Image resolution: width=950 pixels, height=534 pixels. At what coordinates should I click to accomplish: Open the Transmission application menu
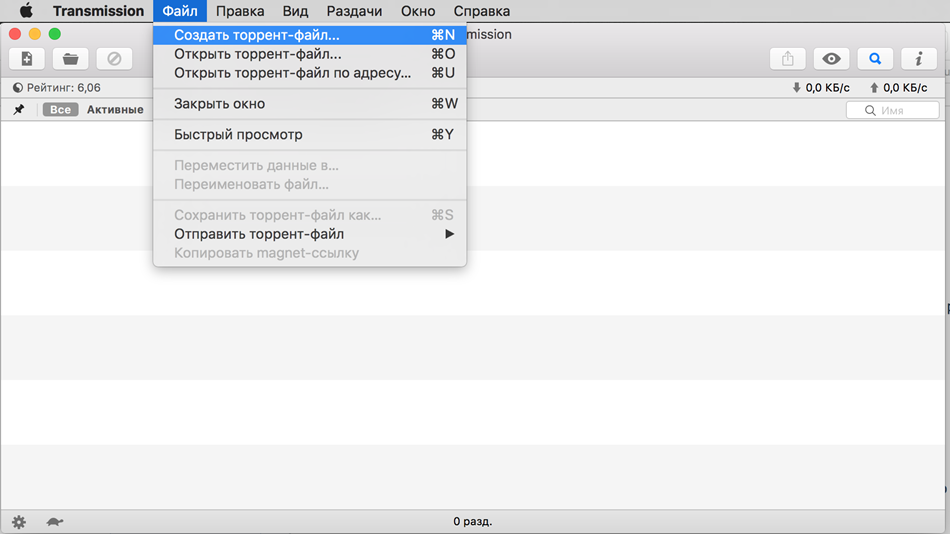(98, 11)
